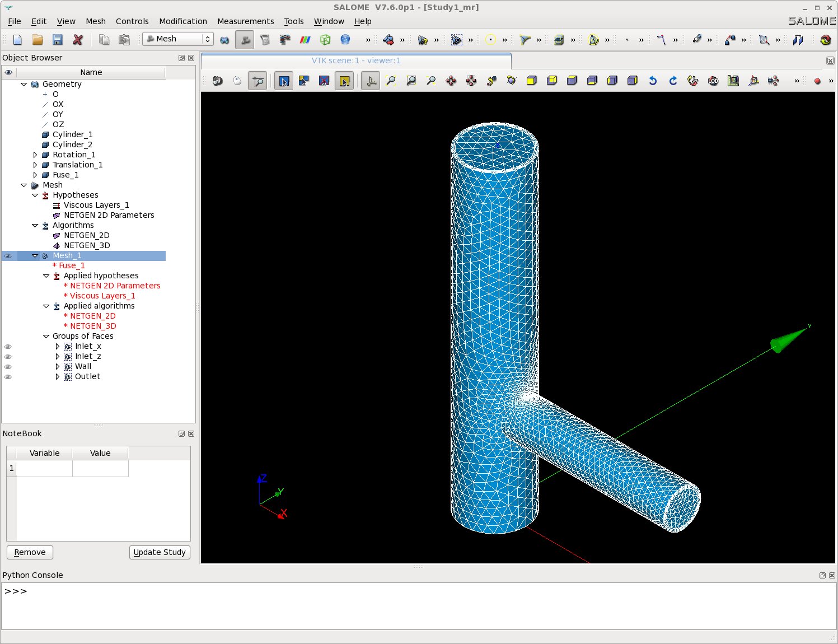Click the Fit All view icon
838x644 pixels.
(391, 81)
